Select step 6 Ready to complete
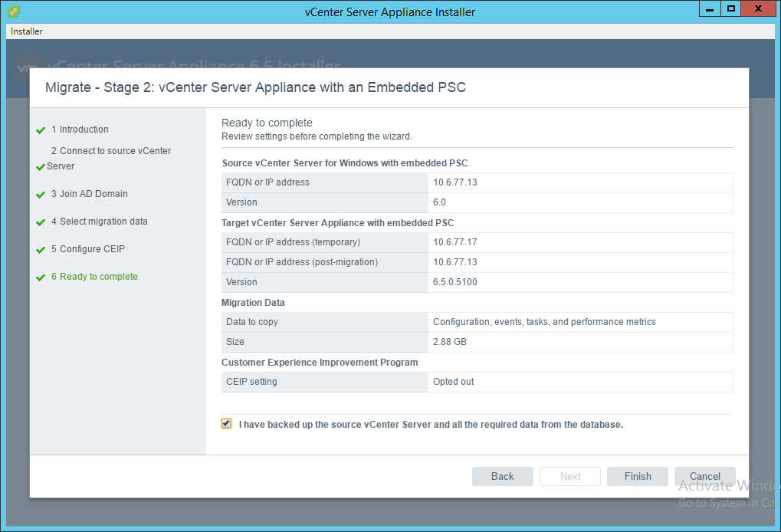The width and height of the screenshot is (781, 532). point(94,277)
